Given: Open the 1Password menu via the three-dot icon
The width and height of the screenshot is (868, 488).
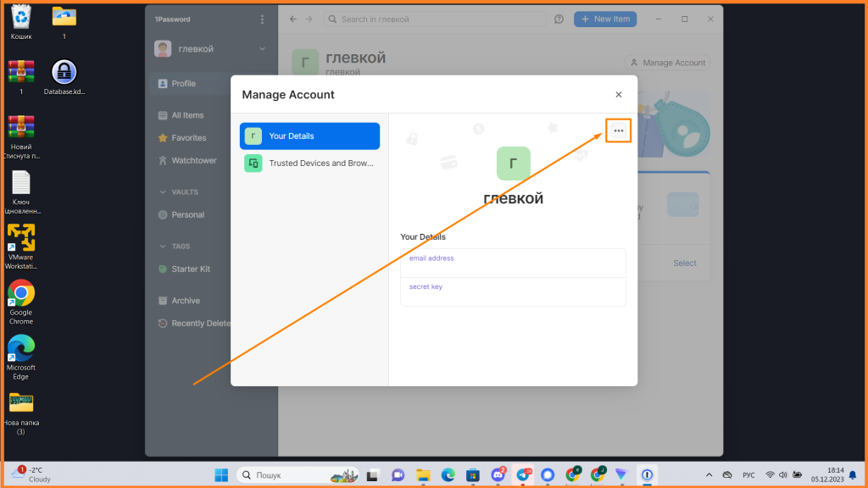Looking at the screenshot, I should pos(262,19).
